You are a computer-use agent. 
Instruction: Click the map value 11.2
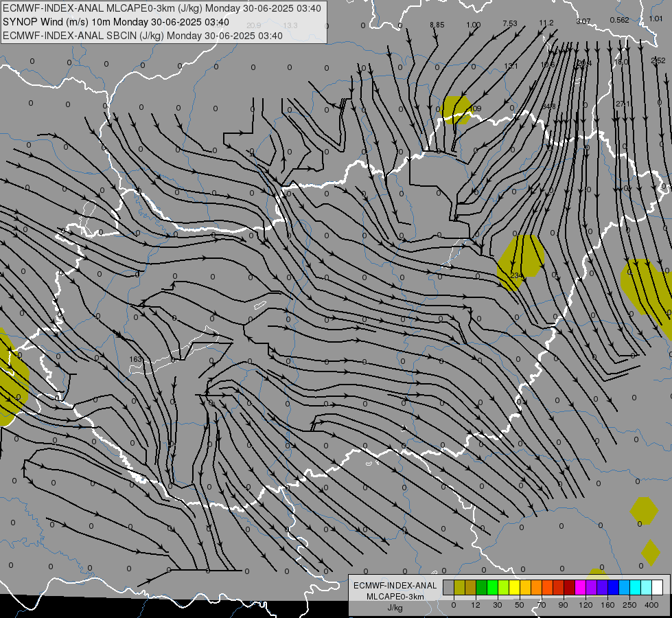click(546, 23)
